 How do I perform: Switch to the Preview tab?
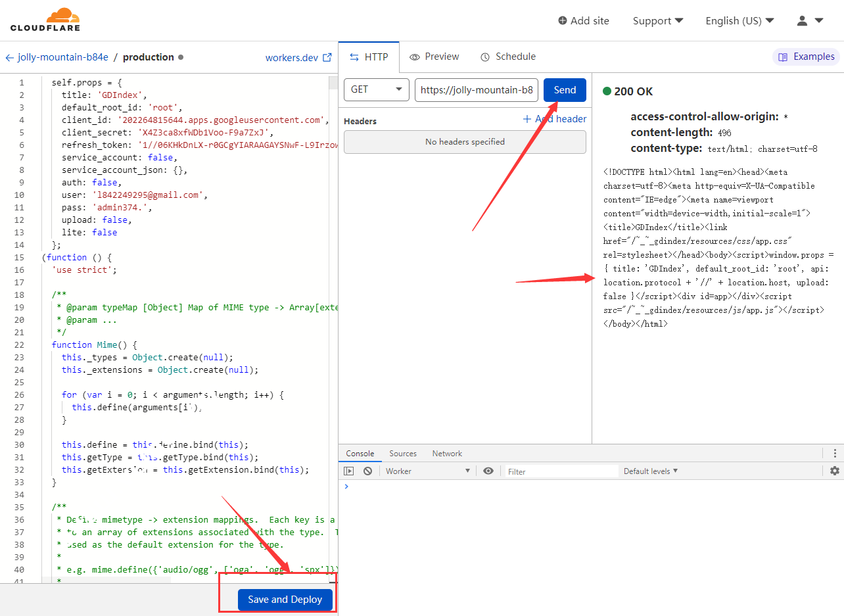pos(434,57)
